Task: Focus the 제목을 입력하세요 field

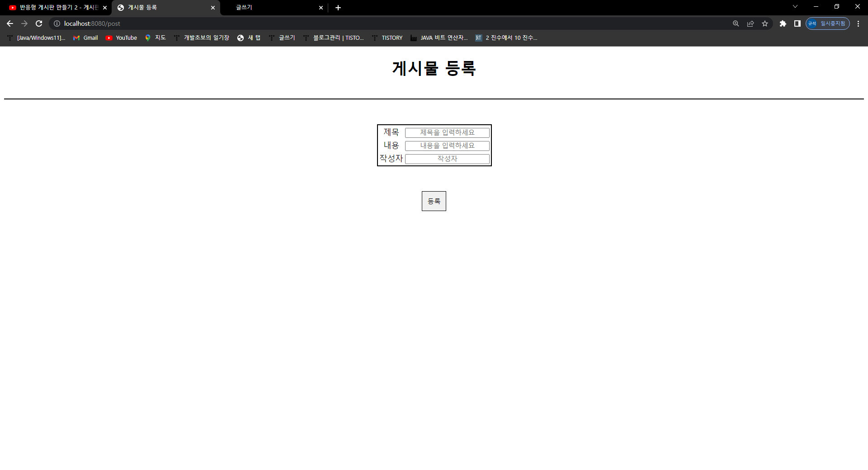Action: (447, 132)
